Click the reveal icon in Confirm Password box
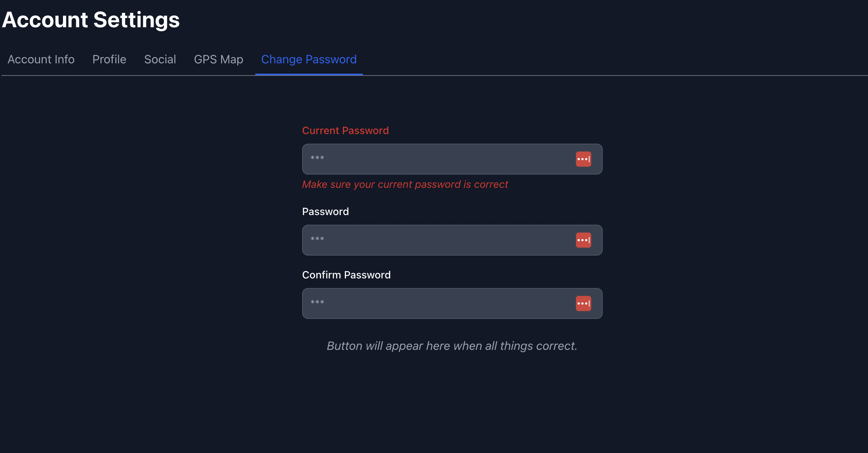The height and width of the screenshot is (453, 868). click(584, 303)
